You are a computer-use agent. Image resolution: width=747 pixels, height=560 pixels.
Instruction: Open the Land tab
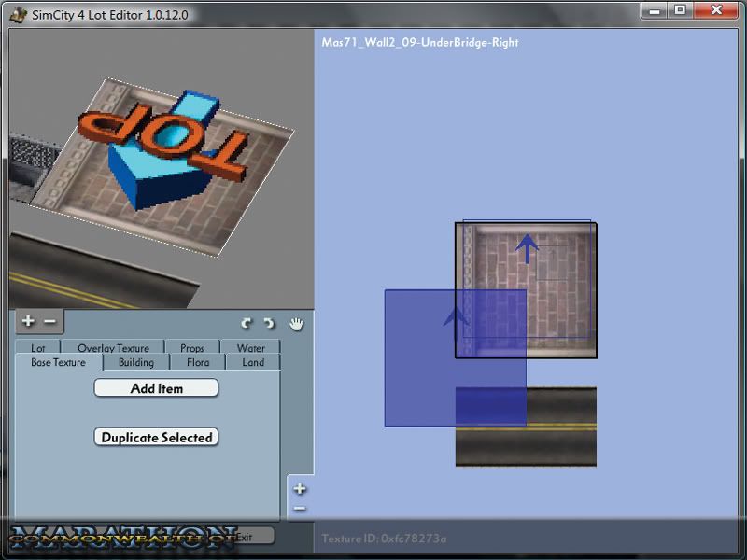253,362
